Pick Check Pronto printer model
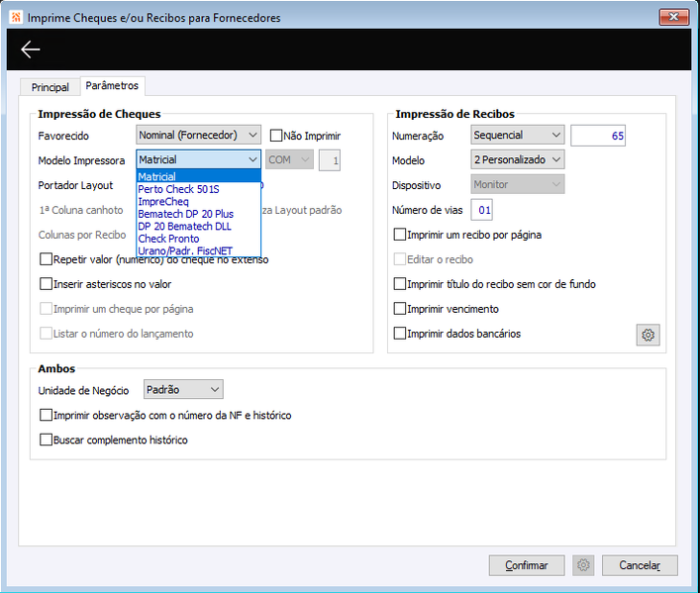The image size is (700, 593). pyautogui.click(x=198, y=239)
